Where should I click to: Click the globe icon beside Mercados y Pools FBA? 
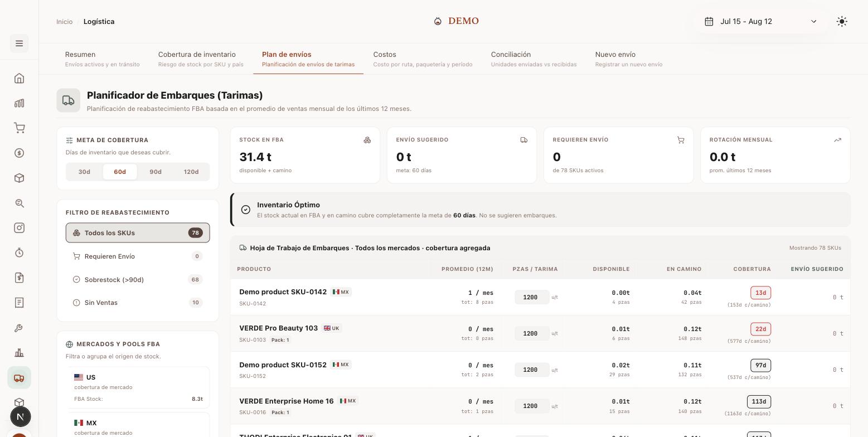coord(70,344)
